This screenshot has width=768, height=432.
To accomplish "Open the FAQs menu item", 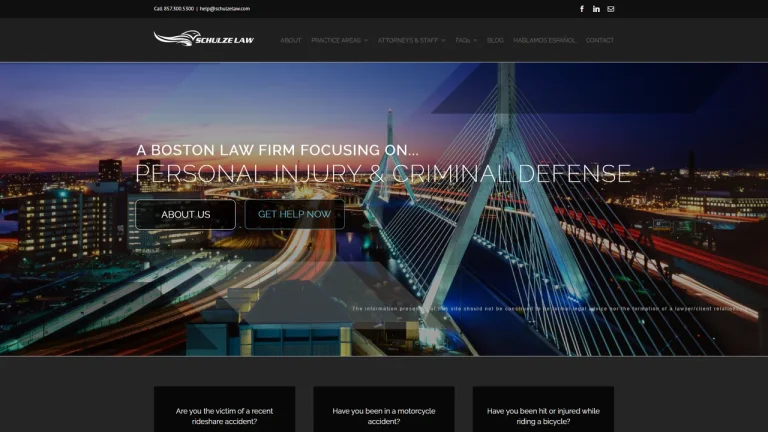I will (462, 40).
